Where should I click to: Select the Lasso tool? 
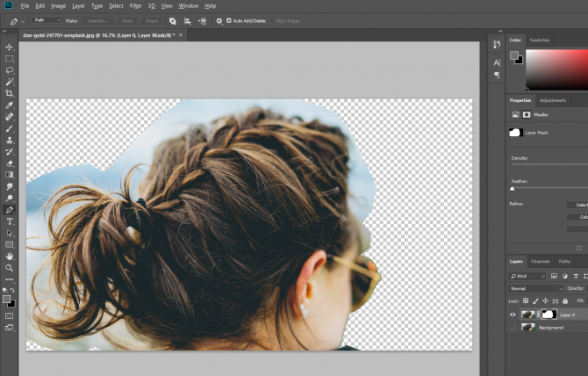(x=10, y=69)
